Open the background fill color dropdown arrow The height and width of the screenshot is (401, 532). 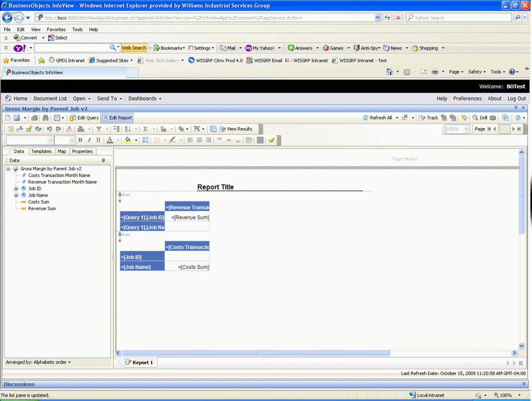tap(136, 140)
